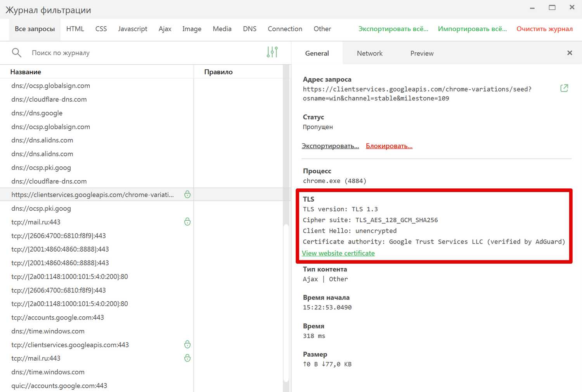Click lock icon on chrome-variations request row

click(187, 195)
